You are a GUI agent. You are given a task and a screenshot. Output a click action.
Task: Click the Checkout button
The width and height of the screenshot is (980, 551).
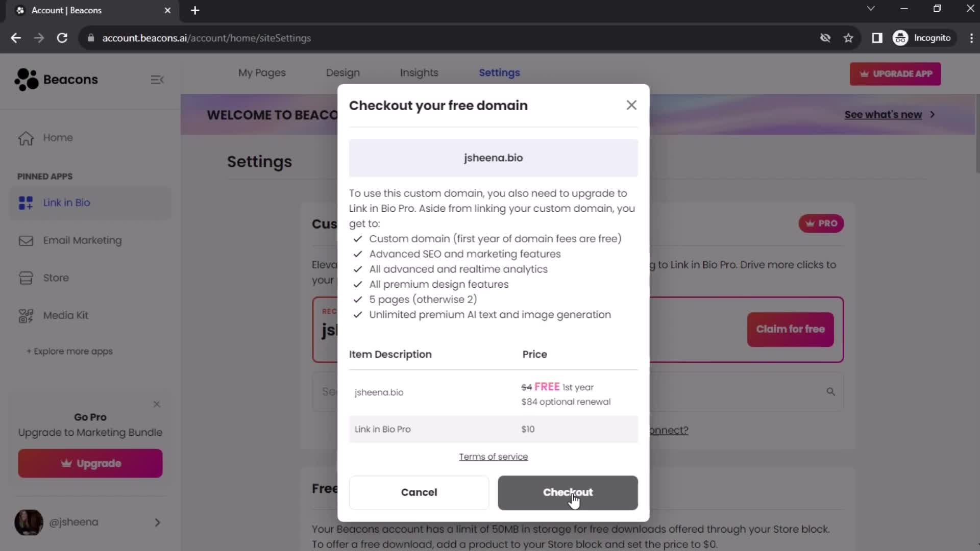point(568,492)
